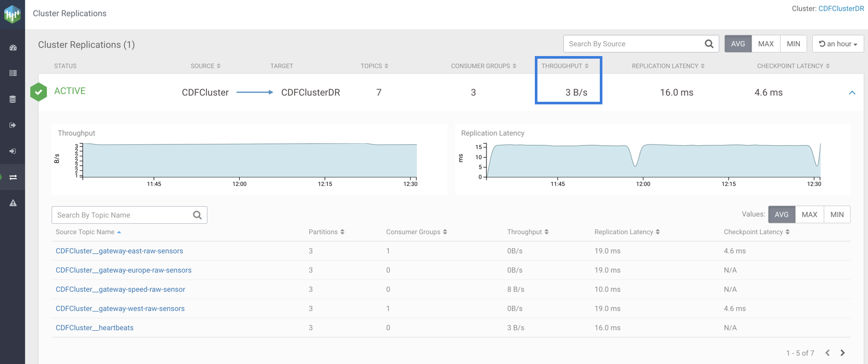Click the CDFClusterDR cluster link

click(x=841, y=8)
